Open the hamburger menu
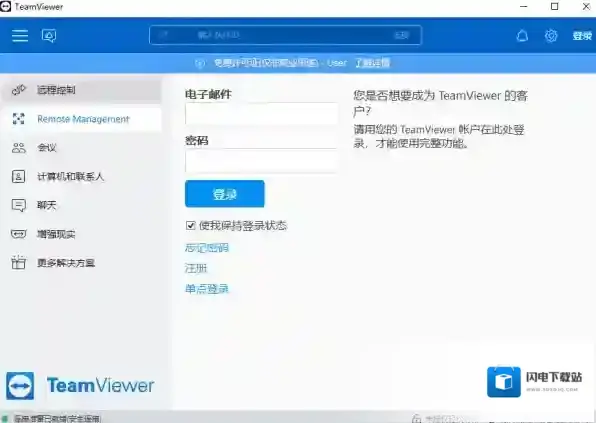 tap(20, 36)
